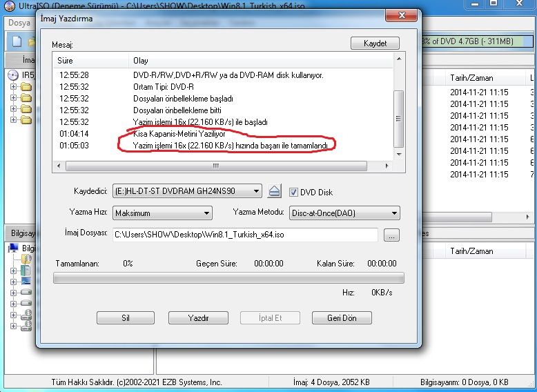Select the last optical drive icon in local tree
The width and height of the screenshot is (537, 392).
[26, 326]
